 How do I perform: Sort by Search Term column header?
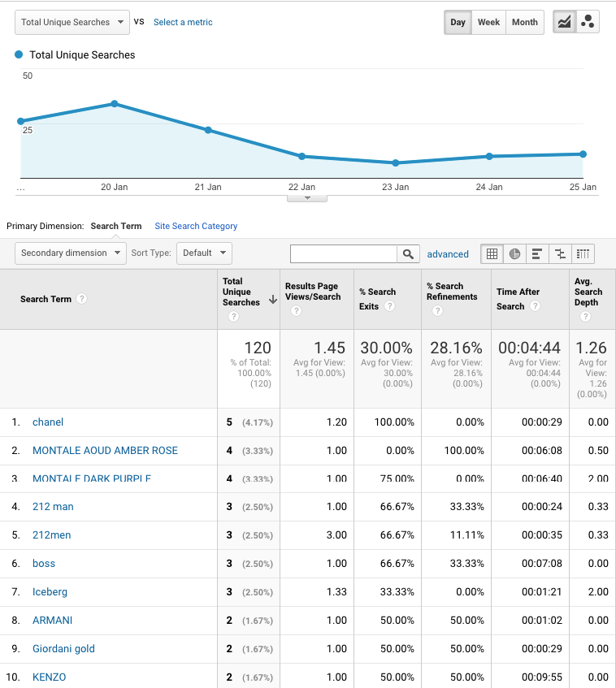[46, 299]
